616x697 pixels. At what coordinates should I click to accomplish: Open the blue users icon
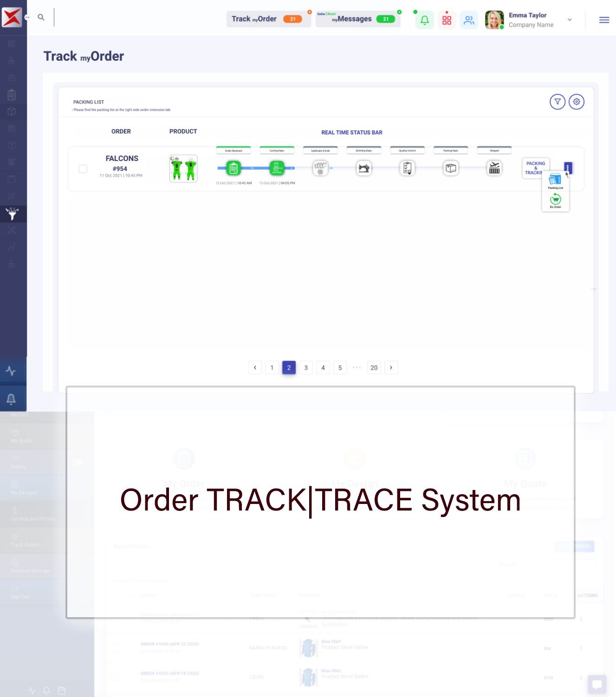469,20
